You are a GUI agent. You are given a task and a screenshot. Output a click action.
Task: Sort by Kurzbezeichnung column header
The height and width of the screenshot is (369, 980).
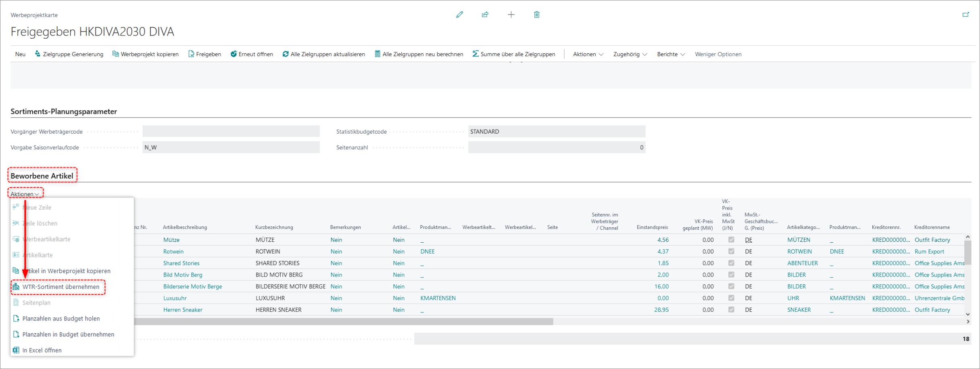click(x=274, y=227)
